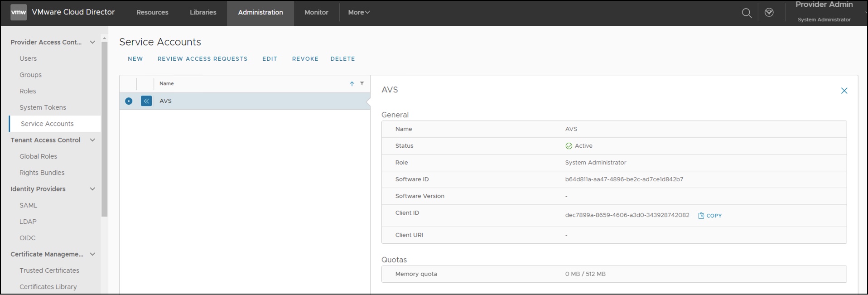Image resolution: width=868 pixels, height=295 pixels.
Task: Open the Name column filter icon
Action: pos(362,83)
